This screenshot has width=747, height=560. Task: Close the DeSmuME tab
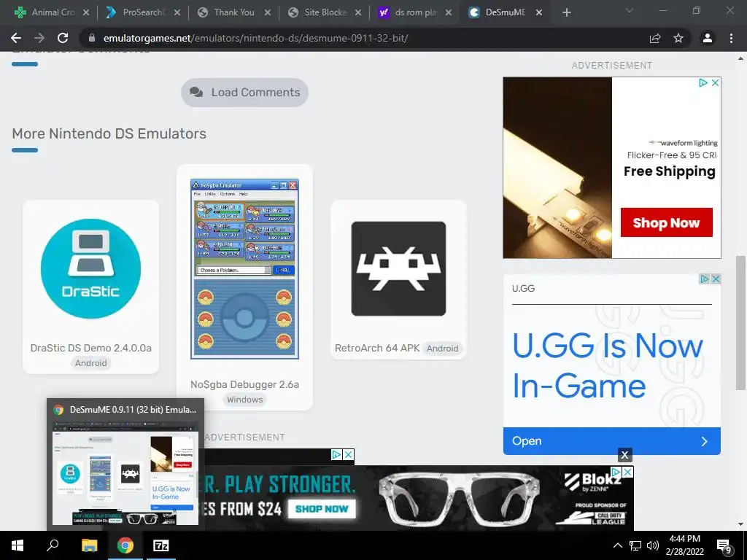[x=539, y=12]
